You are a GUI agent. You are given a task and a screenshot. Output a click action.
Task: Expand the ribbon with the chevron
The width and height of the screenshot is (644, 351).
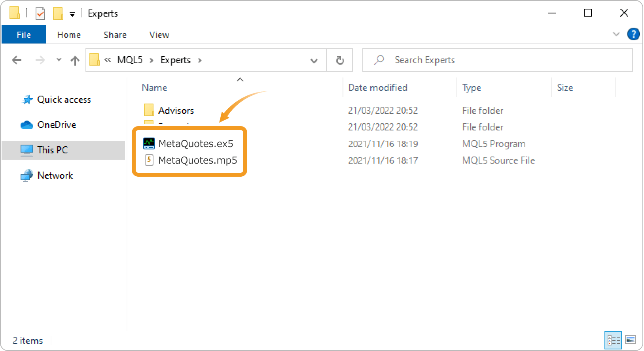(616, 34)
